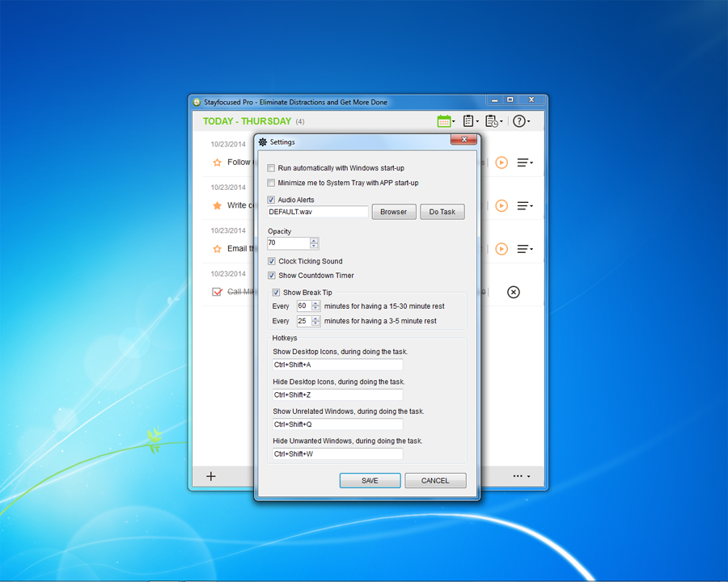Viewport: 728px width, 582px height.
Task: Click SAVE to apply settings
Action: [370, 480]
